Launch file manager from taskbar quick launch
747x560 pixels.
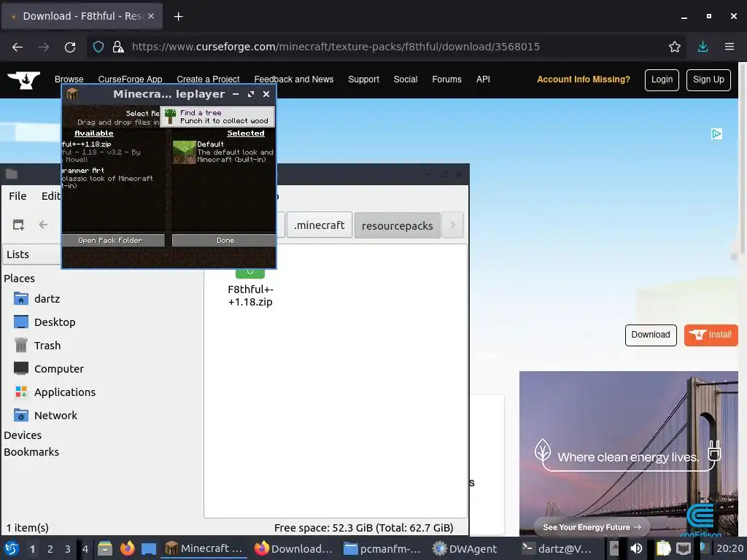point(105,548)
